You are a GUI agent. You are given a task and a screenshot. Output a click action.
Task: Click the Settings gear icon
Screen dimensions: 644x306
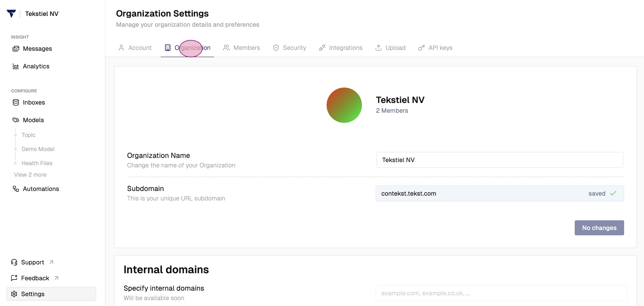(14, 294)
